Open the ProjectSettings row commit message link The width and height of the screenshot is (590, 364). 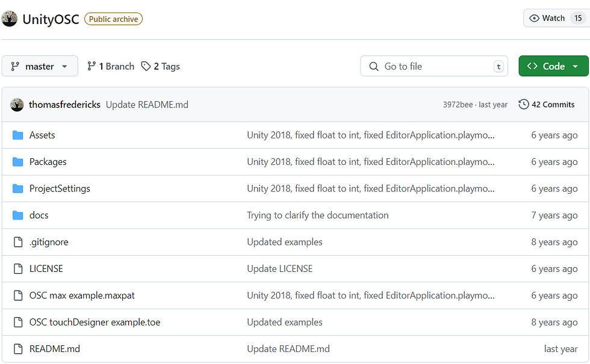tap(371, 188)
